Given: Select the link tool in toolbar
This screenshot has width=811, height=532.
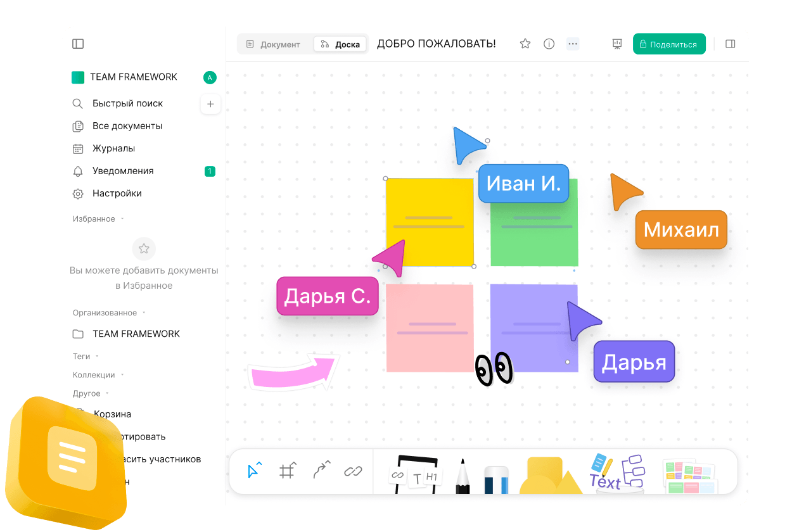Looking at the screenshot, I should pyautogui.click(x=353, y=471).
